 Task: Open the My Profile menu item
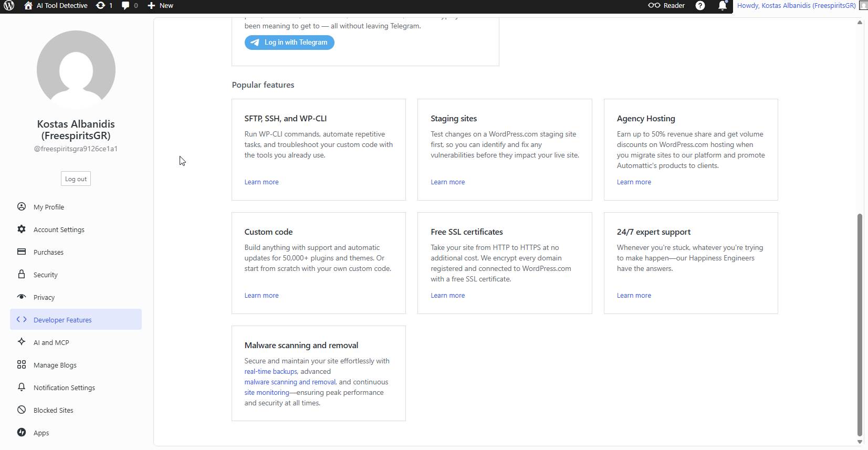pyautogui.click(x=76, y=207)
